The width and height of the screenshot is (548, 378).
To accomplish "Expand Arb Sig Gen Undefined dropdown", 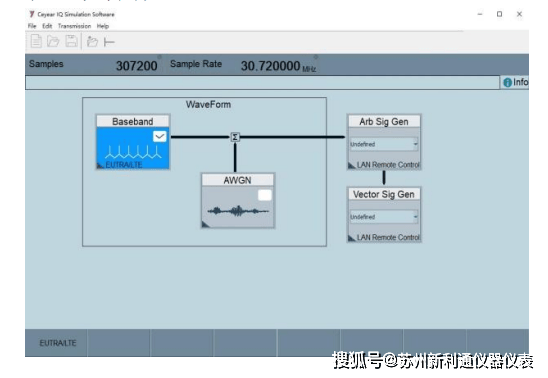I will pyautogui.click(x=384, y=144).
